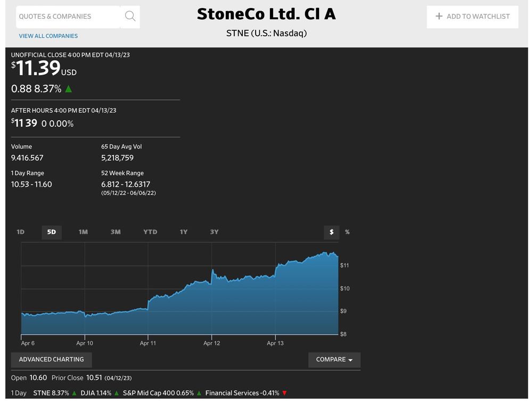Click the search magnifying glass icon
The image size is (532, 403).
130,17
